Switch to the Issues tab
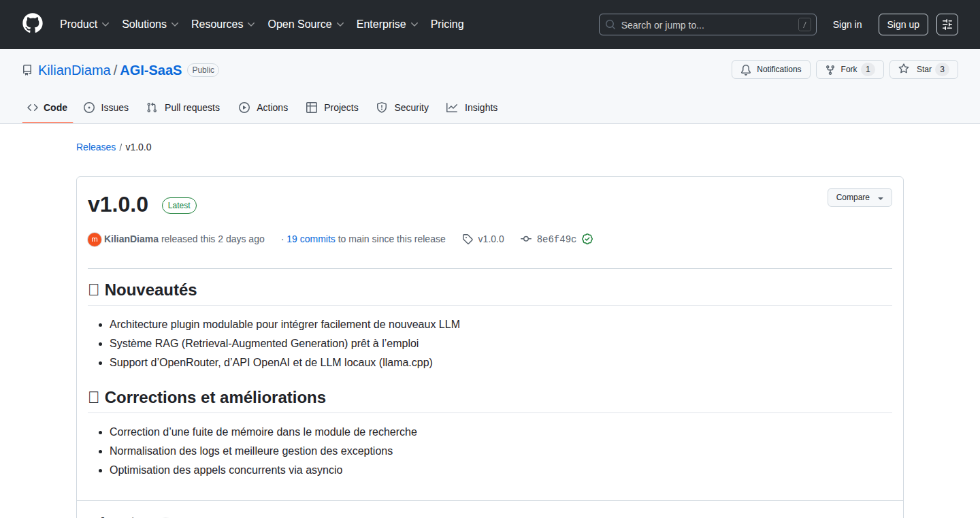980x518 pixels. pyautogui.click(x=106, y=108)
